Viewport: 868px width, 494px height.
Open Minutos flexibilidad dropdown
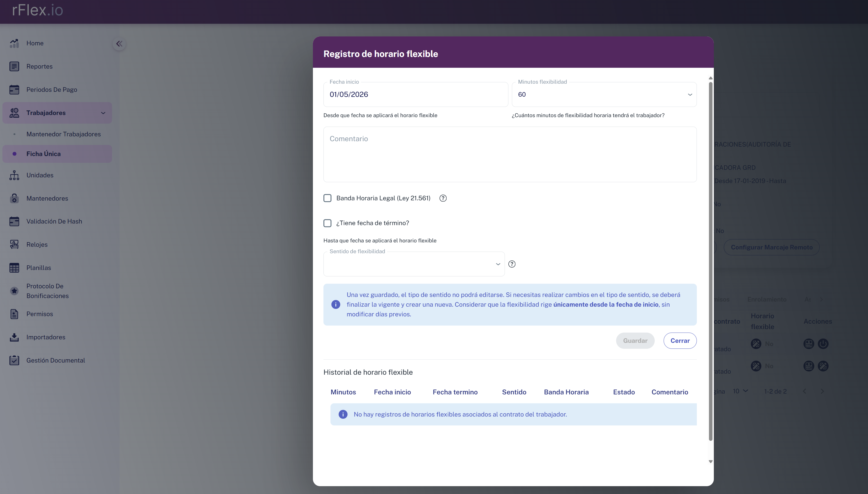[x=604, y=94]
